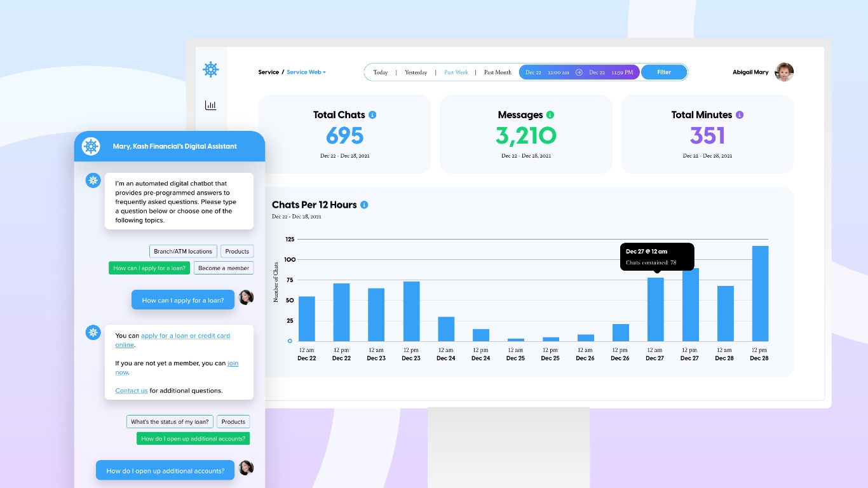This screenshot has width=868, height=488.
Task: Click the info icon next to Total Chats
Action: [372, 115]
